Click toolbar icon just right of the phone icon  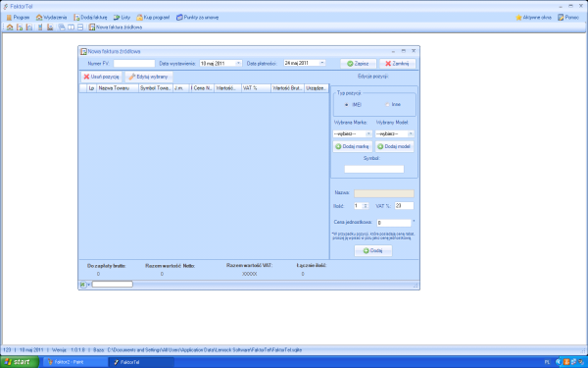pyautogui.click(x=50, y=27)
